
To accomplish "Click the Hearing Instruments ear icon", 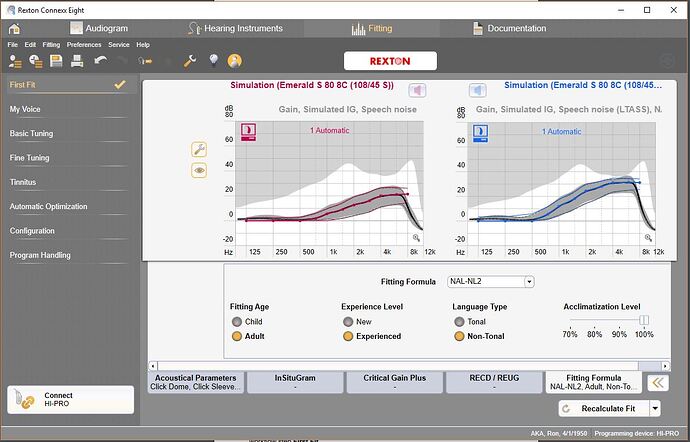I will click(194, 28).
